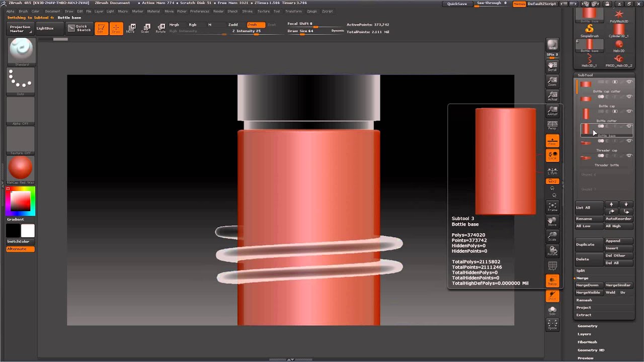The image size is (644, 362).
Task: Click the Xpose button
Action: pos(552,325)
